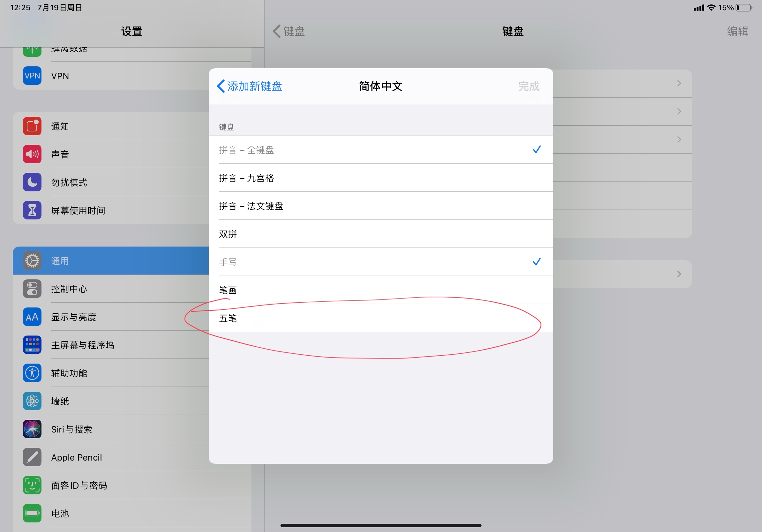Open Control Center (控制中心) icon
762x532 pixels.
[x=32, y=289]
